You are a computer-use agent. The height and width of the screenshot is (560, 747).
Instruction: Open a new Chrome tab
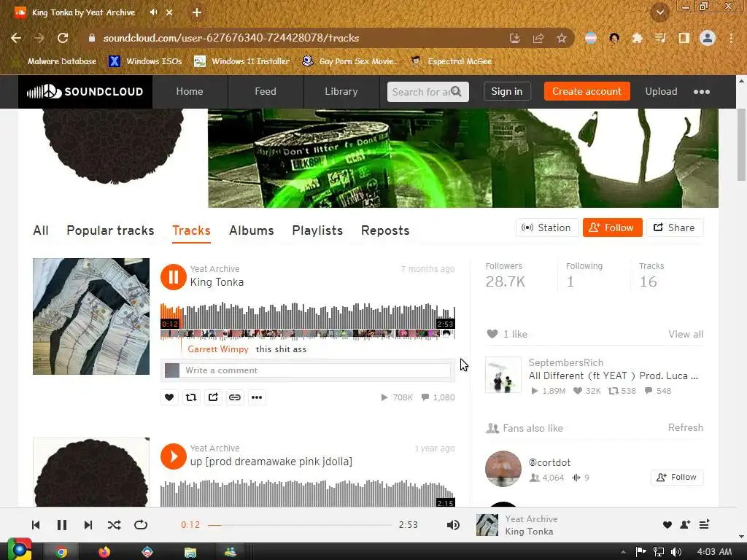click(x=197, y=13)
